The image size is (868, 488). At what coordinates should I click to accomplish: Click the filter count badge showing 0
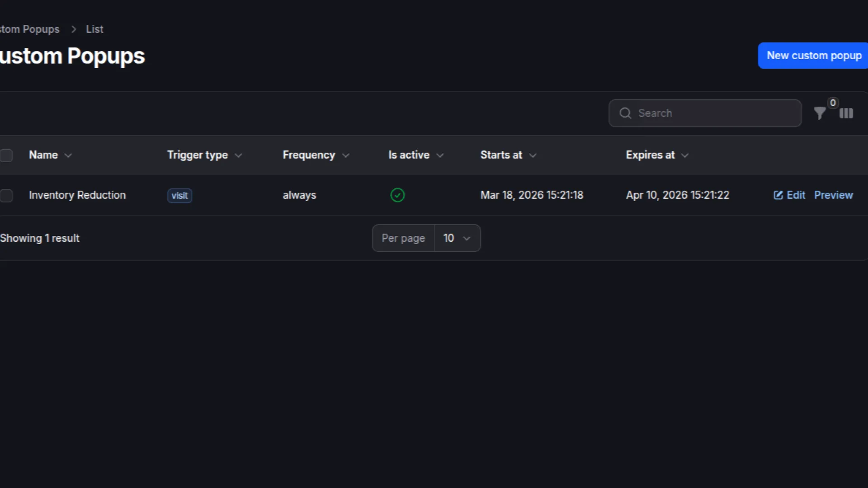pos(833,103)
